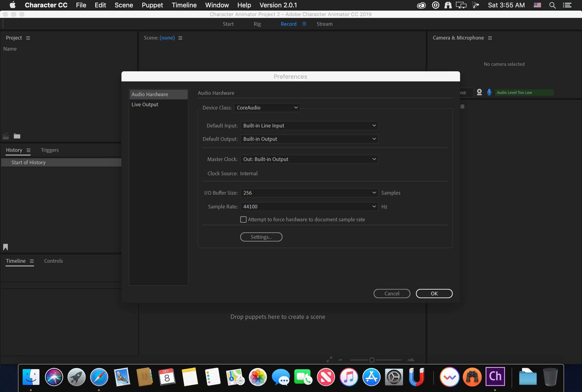
Task: Open the Project panel hamburger menu
Action: (x=28, y=38)
